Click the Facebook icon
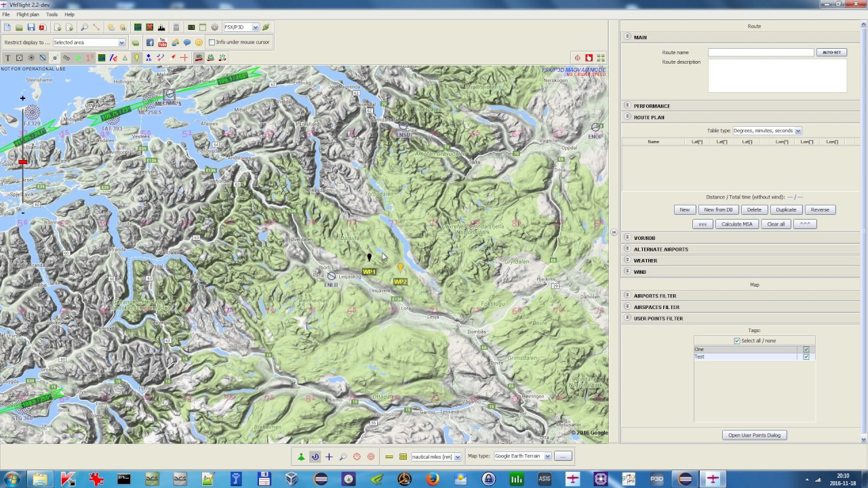This screenshot has width=868, height=488. [150, 42]
